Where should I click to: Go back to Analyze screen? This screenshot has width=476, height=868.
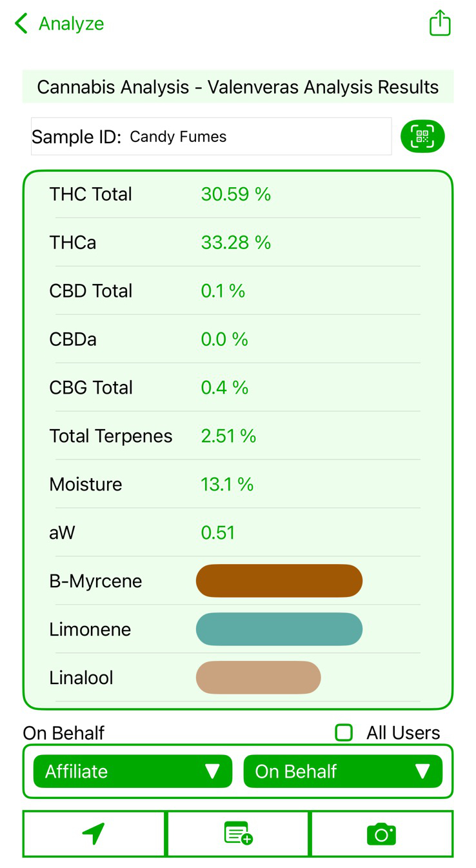(x=71, y=24)
